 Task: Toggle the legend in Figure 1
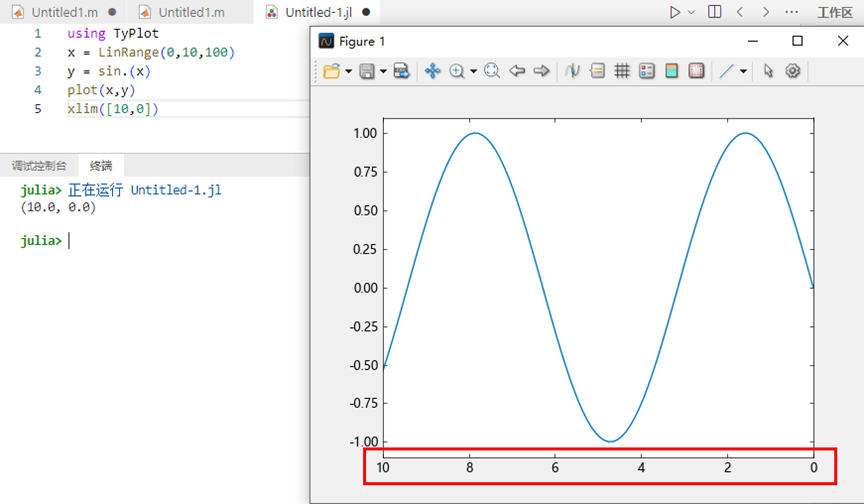click(x=647, y=71)
